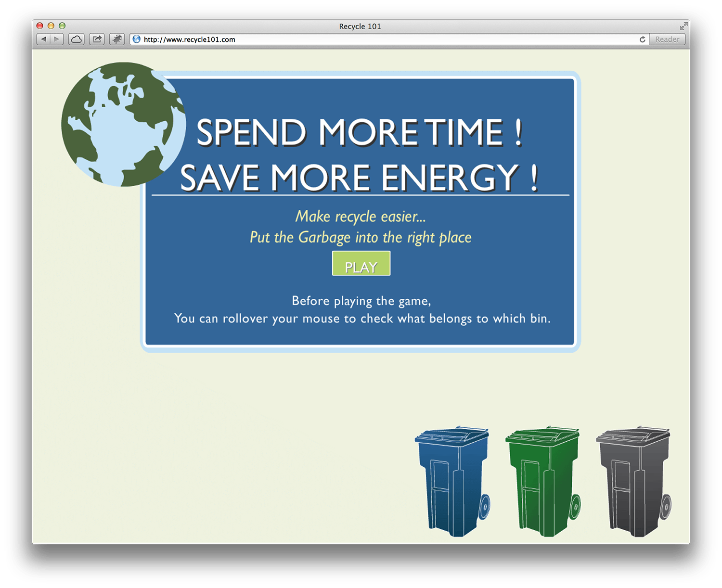
Task: Close the window with the red button
Action: [40, 26]
